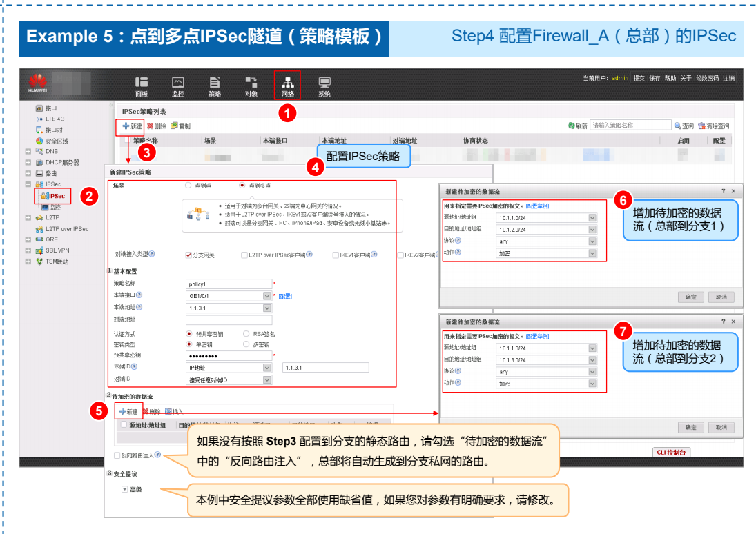Expand the SSL VPN tree node
756x534 pixels.
[28, 250]
